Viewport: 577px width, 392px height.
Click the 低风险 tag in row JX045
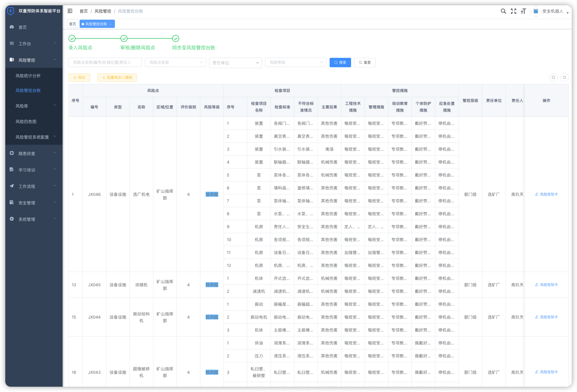[212, 285]
